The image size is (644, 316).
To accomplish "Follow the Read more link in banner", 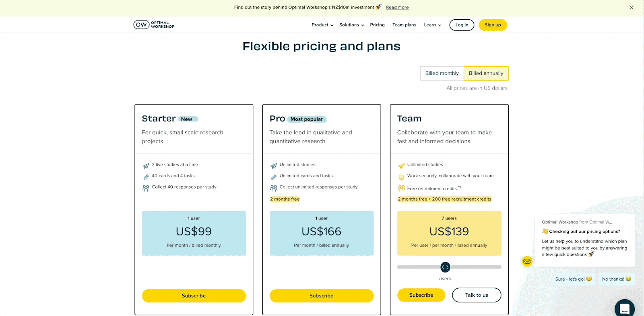I will 397,7.
